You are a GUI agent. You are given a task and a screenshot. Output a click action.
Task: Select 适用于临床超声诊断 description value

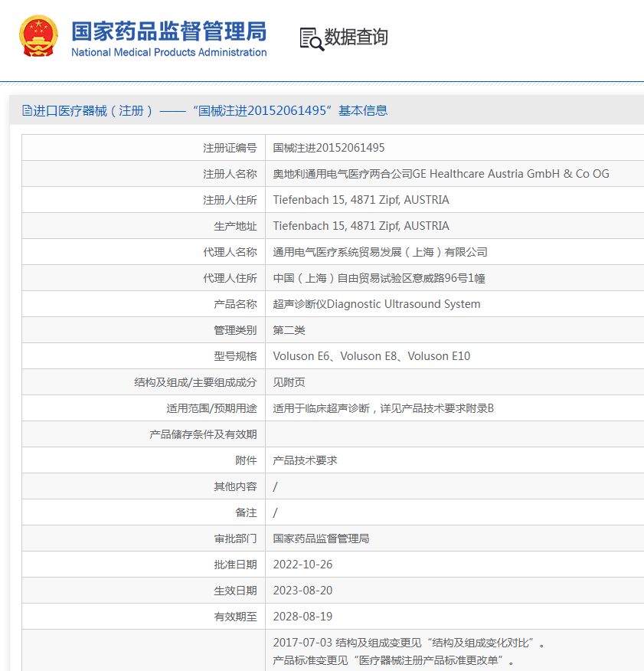384,409
